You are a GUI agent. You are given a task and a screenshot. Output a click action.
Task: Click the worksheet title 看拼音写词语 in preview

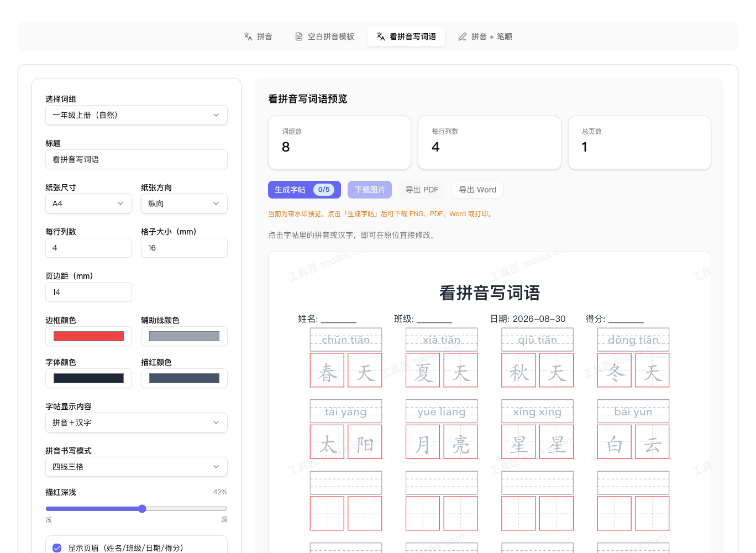[x=490, y=293]
